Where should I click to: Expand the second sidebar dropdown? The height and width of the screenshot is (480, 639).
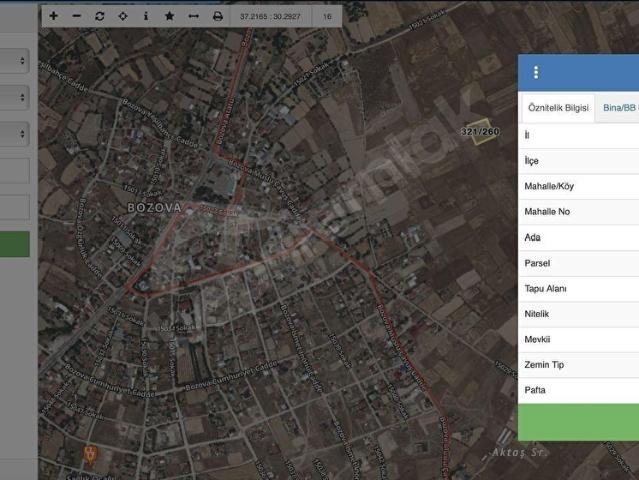pos(14,97)
